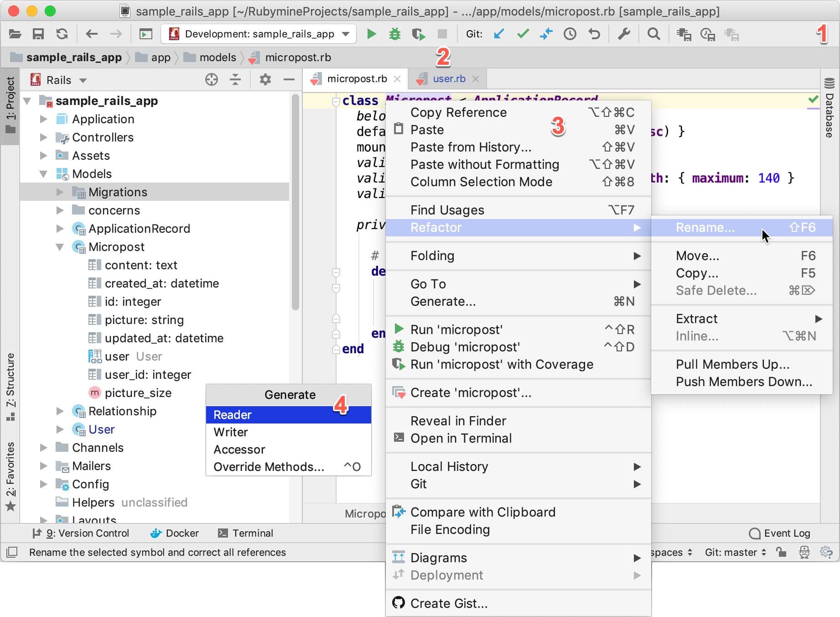Open Project panel gear options
840x617 pixels.
click(x=265, y=80)
